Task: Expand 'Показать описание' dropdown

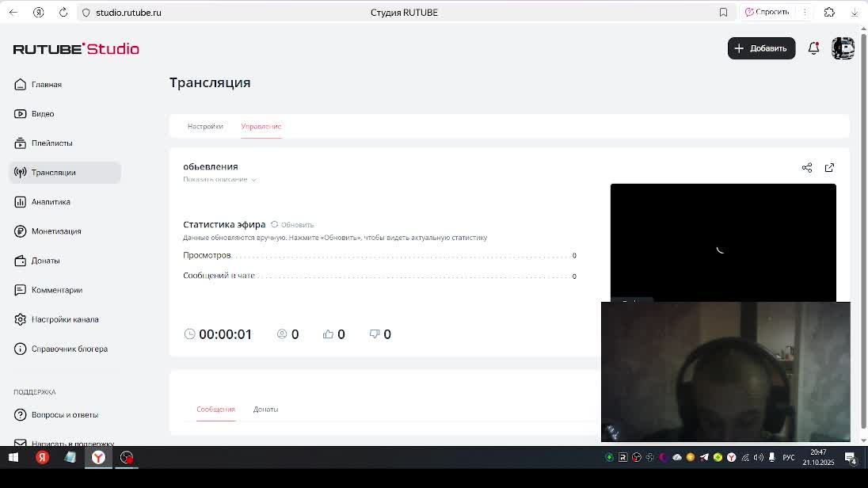Action: point(219,180)
